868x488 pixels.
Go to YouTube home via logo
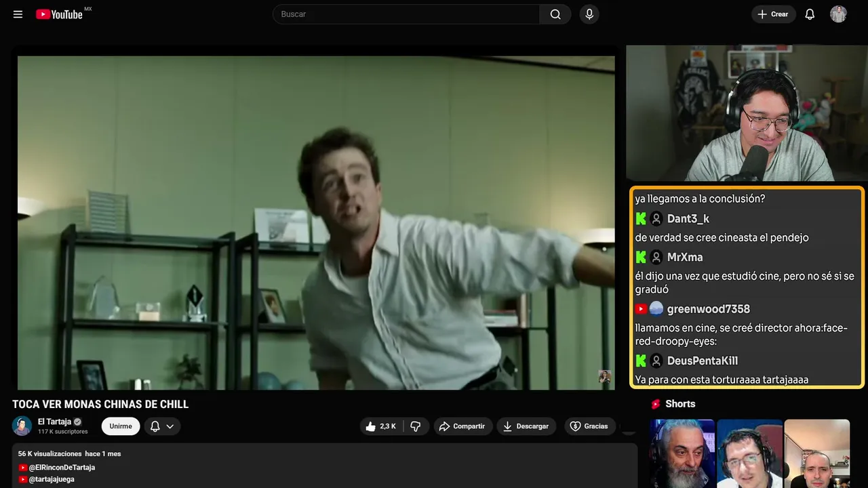coord(59,14)
